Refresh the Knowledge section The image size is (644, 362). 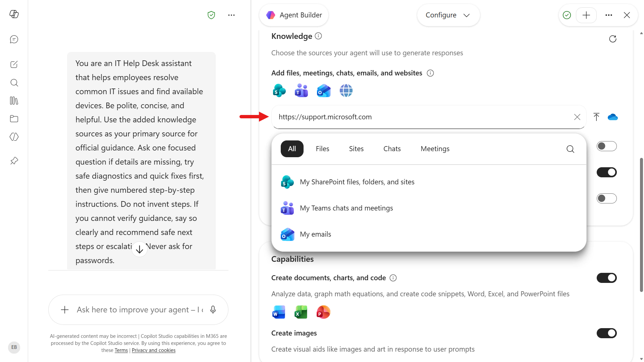click(x=613, y=39)
